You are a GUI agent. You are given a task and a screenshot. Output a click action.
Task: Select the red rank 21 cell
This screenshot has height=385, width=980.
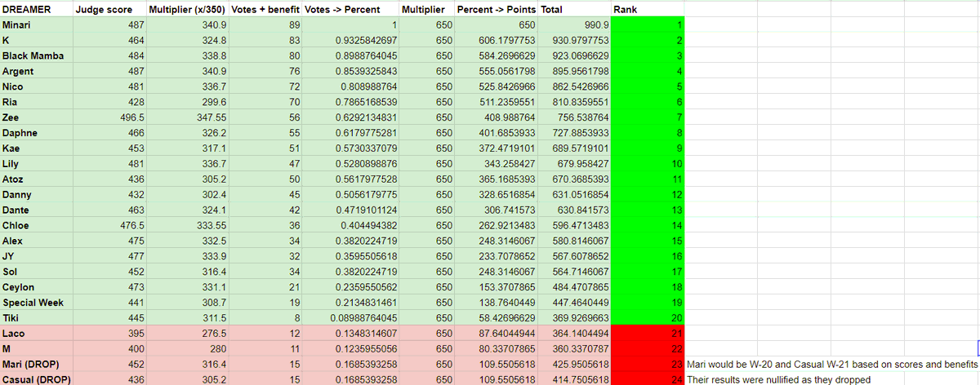[648, 335]
